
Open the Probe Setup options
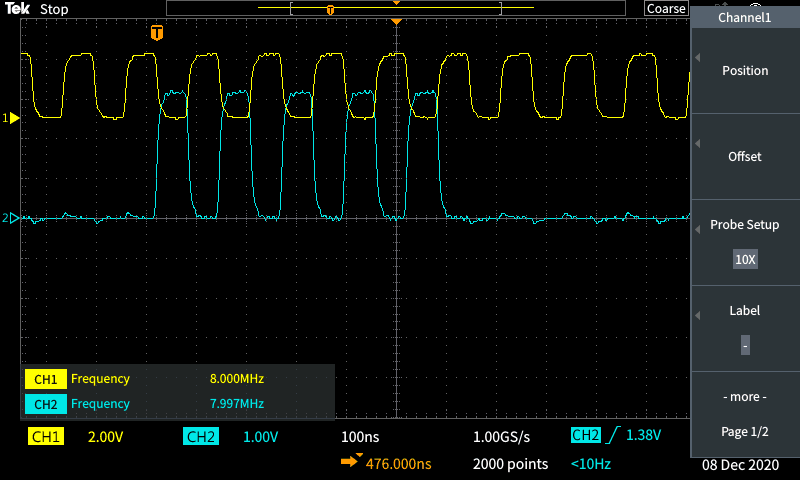745,225
